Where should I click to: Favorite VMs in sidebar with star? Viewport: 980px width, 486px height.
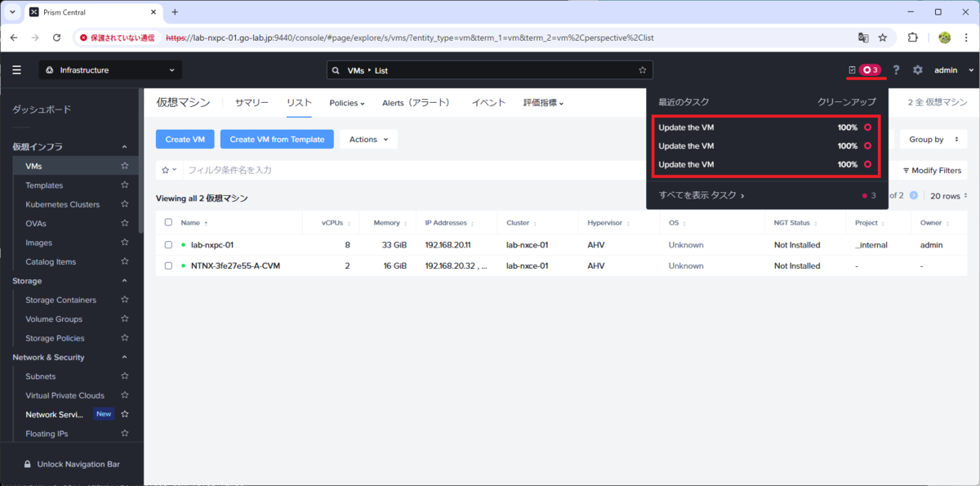click(x=125, y=166)
